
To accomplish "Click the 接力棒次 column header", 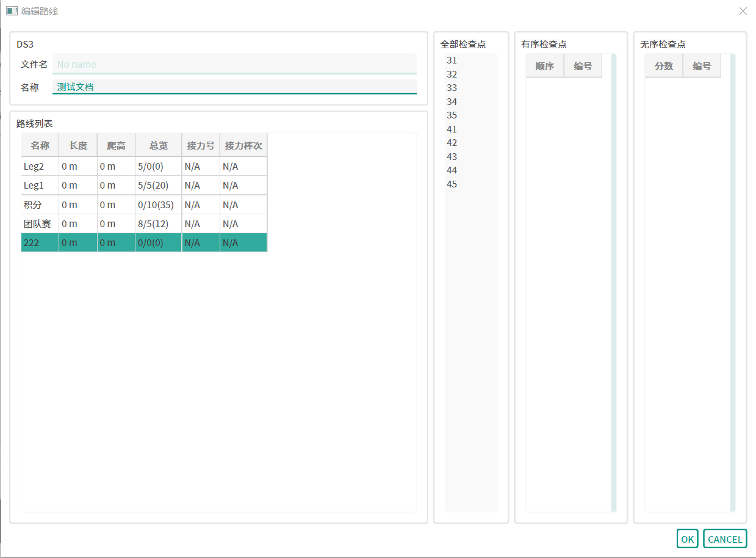I will [x=243, y=145].
